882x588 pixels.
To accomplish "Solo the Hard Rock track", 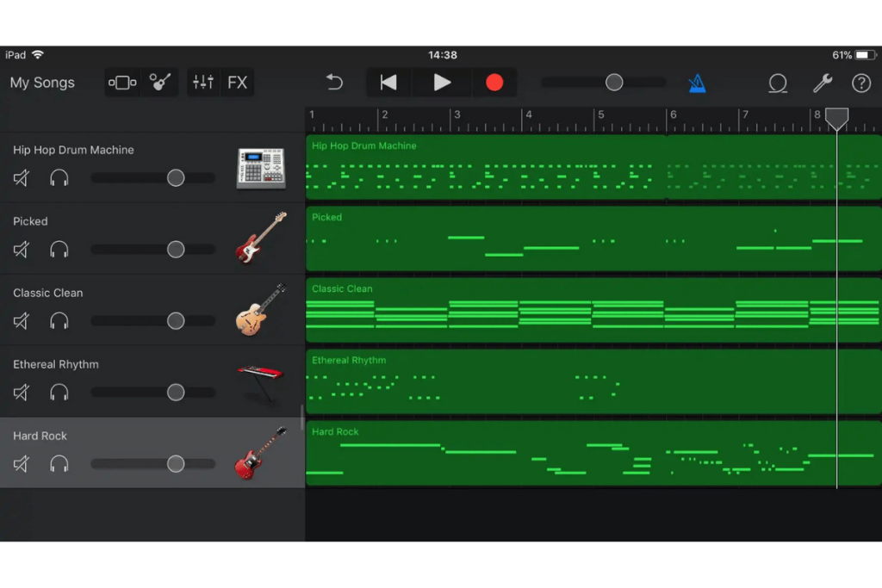I will (59, 464).
